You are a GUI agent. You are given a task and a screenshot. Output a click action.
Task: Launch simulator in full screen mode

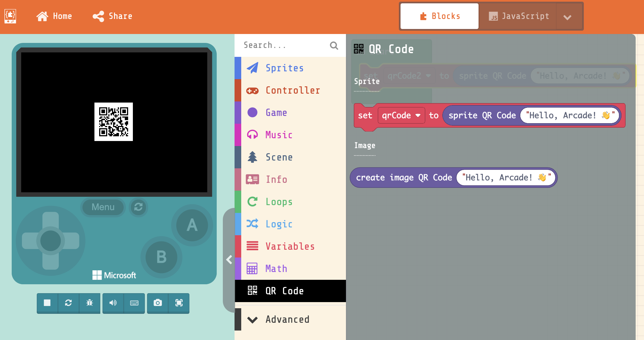click(x=179, y=303)
